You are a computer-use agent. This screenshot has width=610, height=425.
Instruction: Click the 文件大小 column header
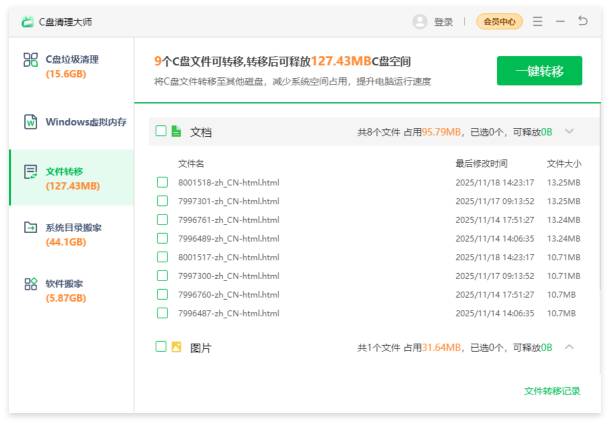coord(563,163)
